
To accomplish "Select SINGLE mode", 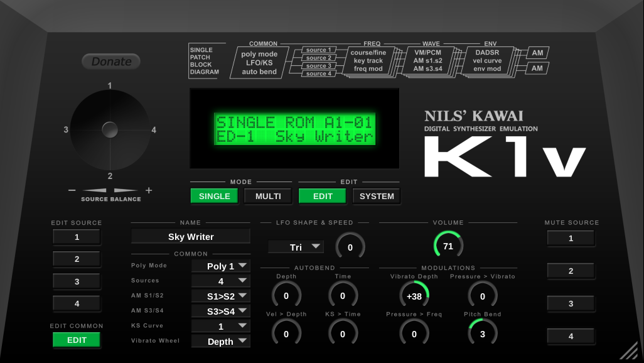I will pos(215,196).
